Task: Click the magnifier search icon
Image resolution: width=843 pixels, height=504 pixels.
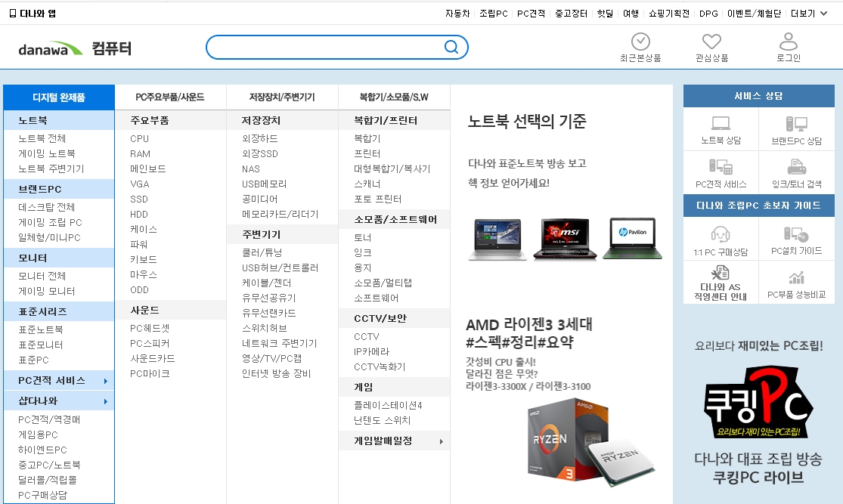Action: [451, 48]
